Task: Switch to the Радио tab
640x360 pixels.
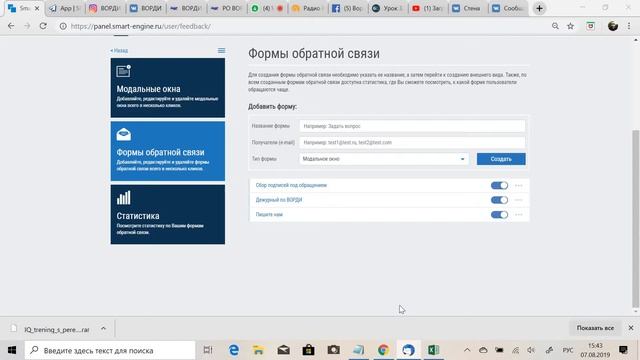Action: (307, 8)
